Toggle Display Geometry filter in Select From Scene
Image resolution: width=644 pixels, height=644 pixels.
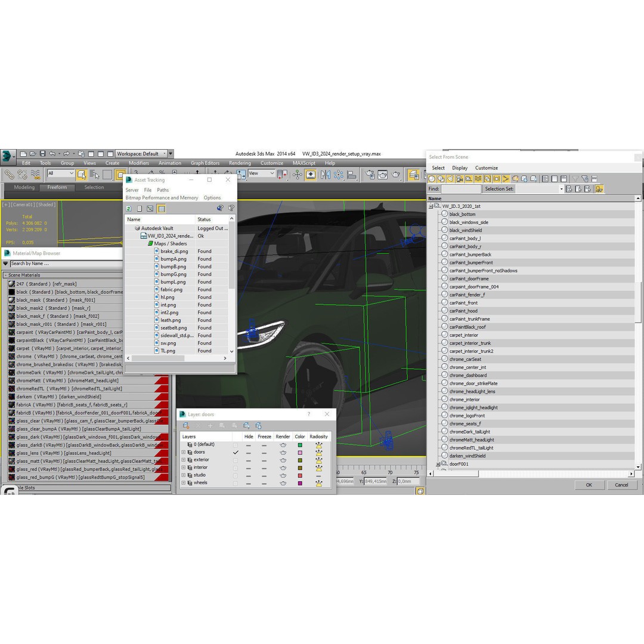click(x=432, y=179)
